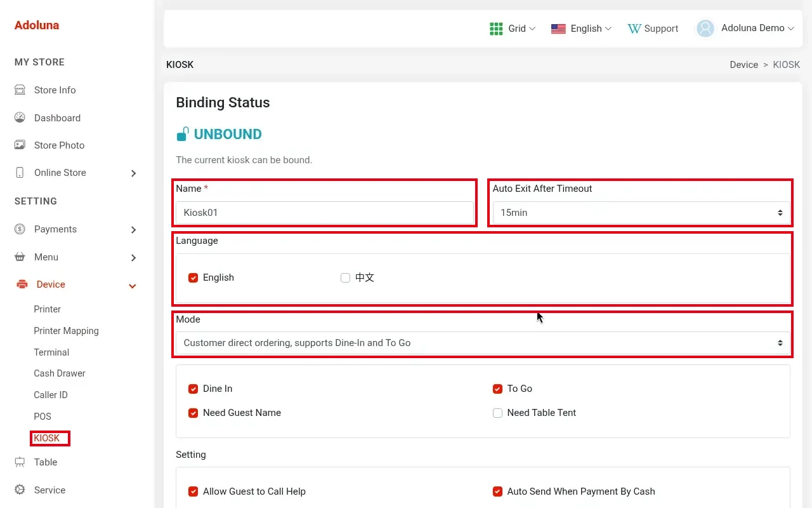Collapse the Device submenu chevron
Screen dimensions: 812x508
point(133,286)
